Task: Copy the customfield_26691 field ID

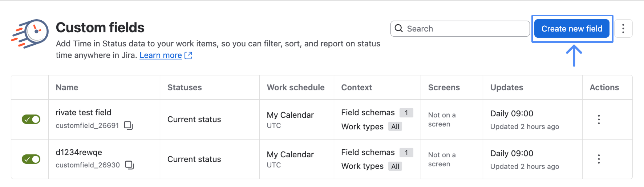Action: 129,125
